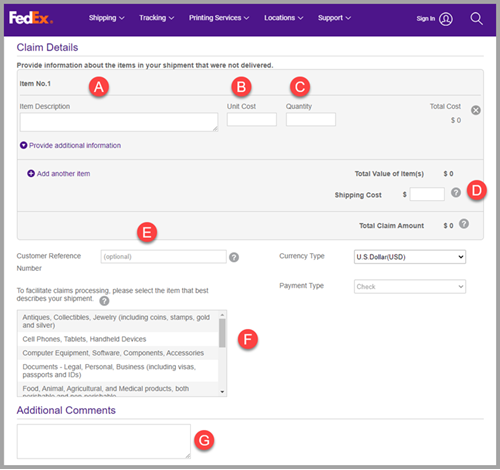Viewport: 500px width, 470px height.
Task: Open the search magnifier icon
Action: (x=476, y=19)
